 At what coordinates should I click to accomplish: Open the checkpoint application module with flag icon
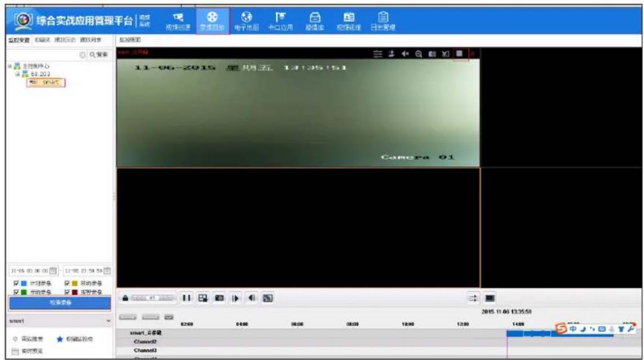(x=281, y=21)
